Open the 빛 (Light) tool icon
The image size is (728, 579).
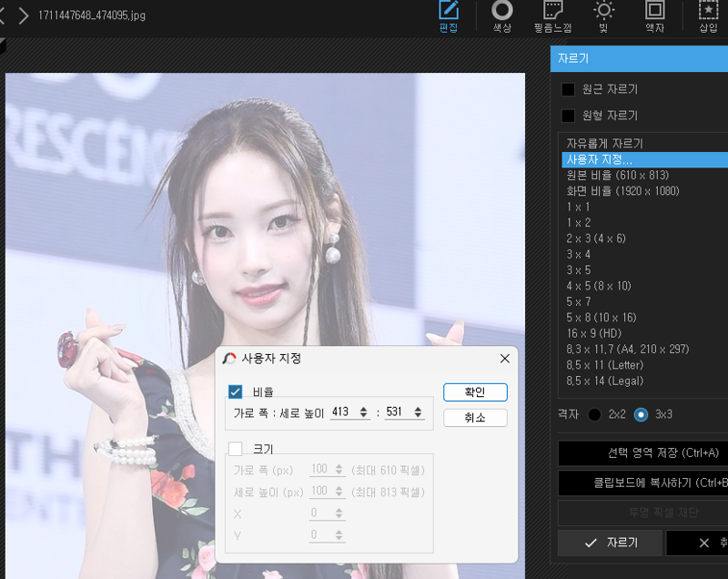[x=603, y=16]
